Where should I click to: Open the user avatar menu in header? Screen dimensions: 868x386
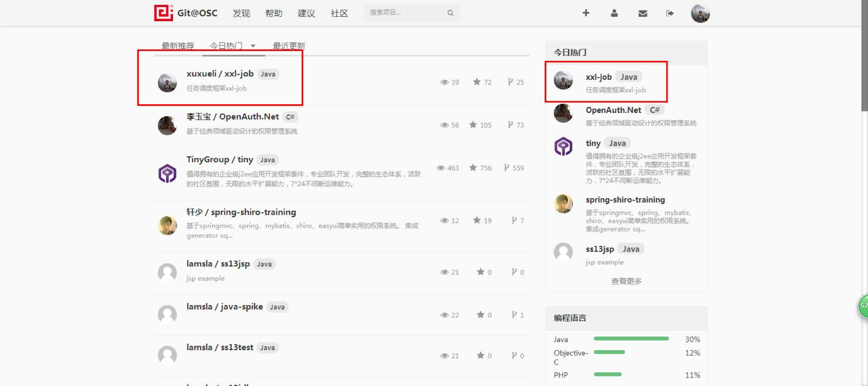click(700, 13)
